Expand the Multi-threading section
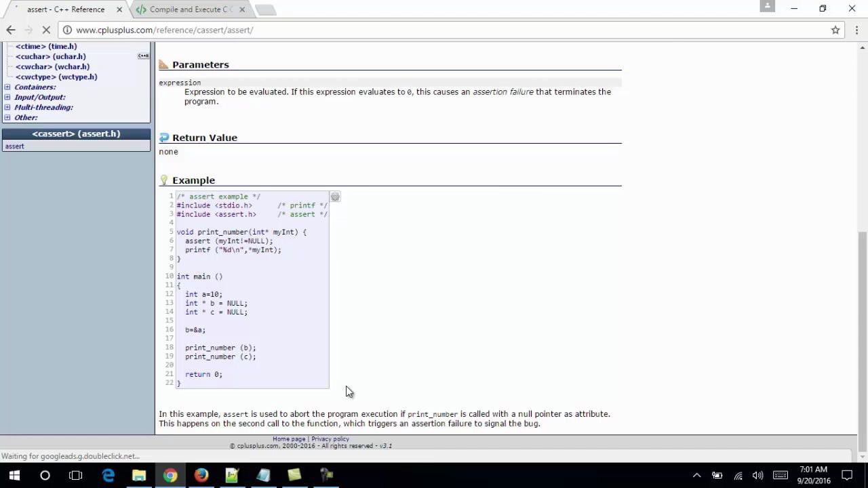The width and height of the screenshot is (868, 488). (7, 107)
